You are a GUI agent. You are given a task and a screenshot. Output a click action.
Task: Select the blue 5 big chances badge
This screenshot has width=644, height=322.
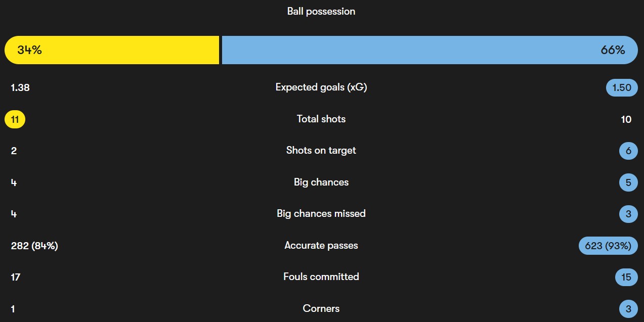628,182
